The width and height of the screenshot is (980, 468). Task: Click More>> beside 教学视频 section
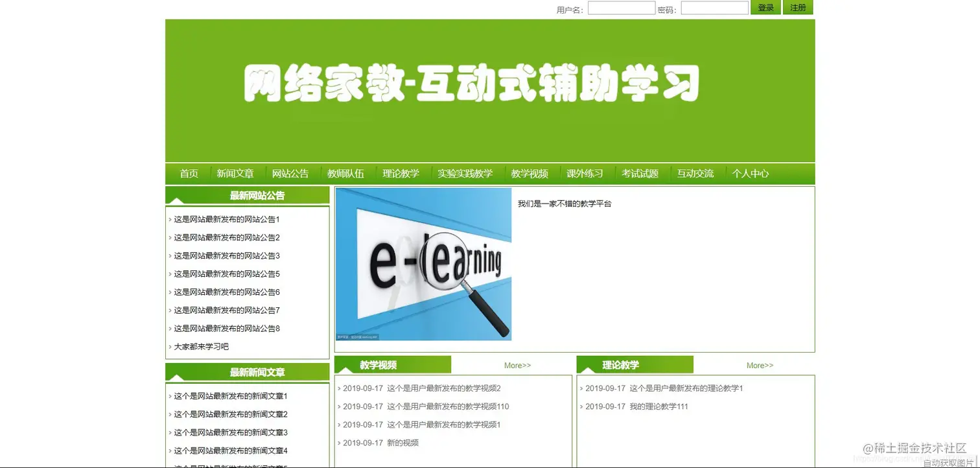coord(517,365)
